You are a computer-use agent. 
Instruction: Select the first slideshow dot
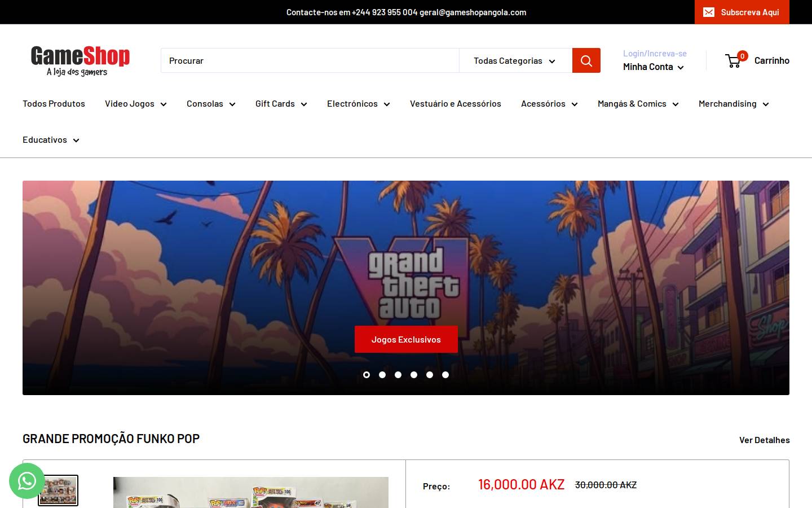tap(367, 375)
